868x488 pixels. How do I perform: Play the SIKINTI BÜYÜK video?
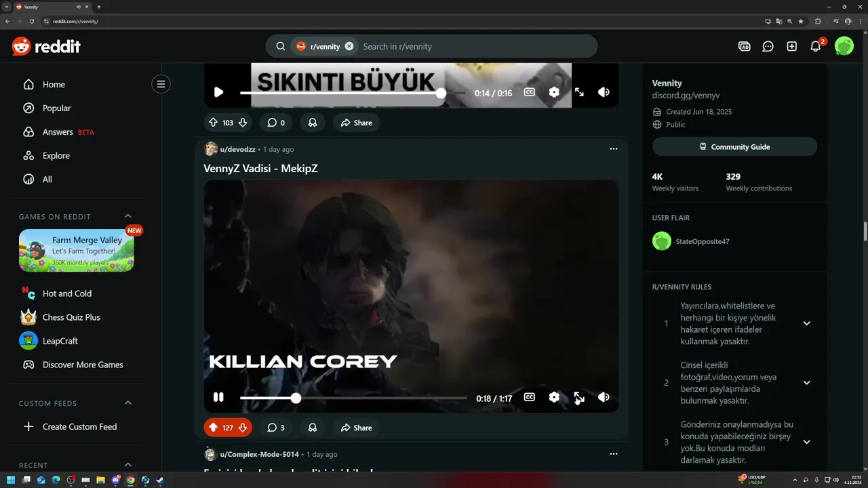click(218, 92)
